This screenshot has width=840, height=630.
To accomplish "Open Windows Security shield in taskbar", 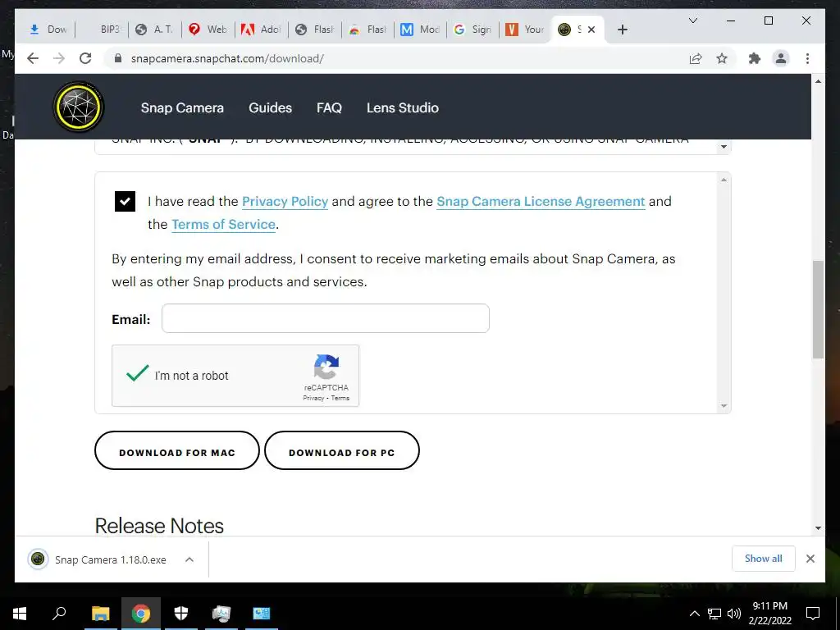I will tap(181, 614).
